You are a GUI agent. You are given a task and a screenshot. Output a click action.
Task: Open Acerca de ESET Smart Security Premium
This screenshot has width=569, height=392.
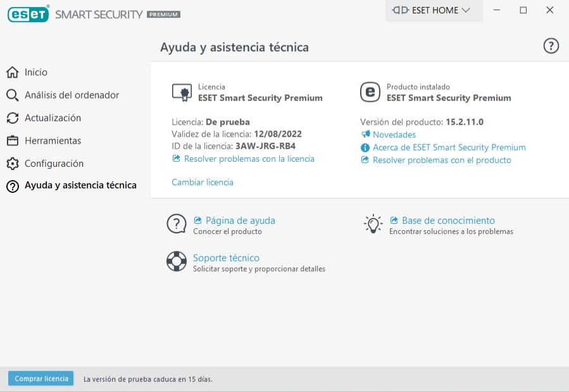[449, 147]
